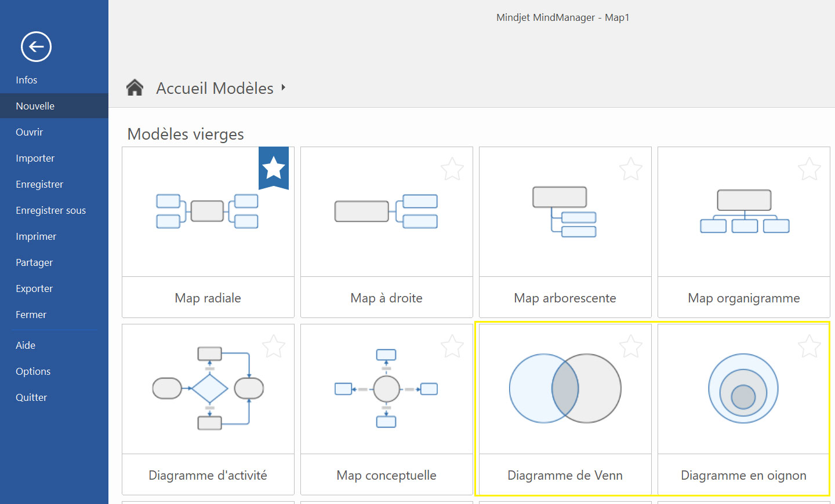The height and width of the screenshot is (504, 835).
Task: Choose the Map à droite template icon
Action: click(386, 211)
